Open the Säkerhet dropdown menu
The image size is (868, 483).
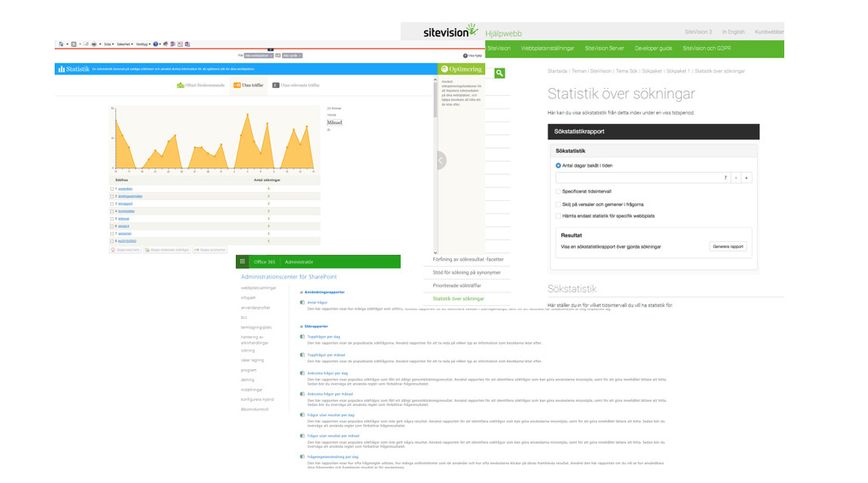point(125,44)
